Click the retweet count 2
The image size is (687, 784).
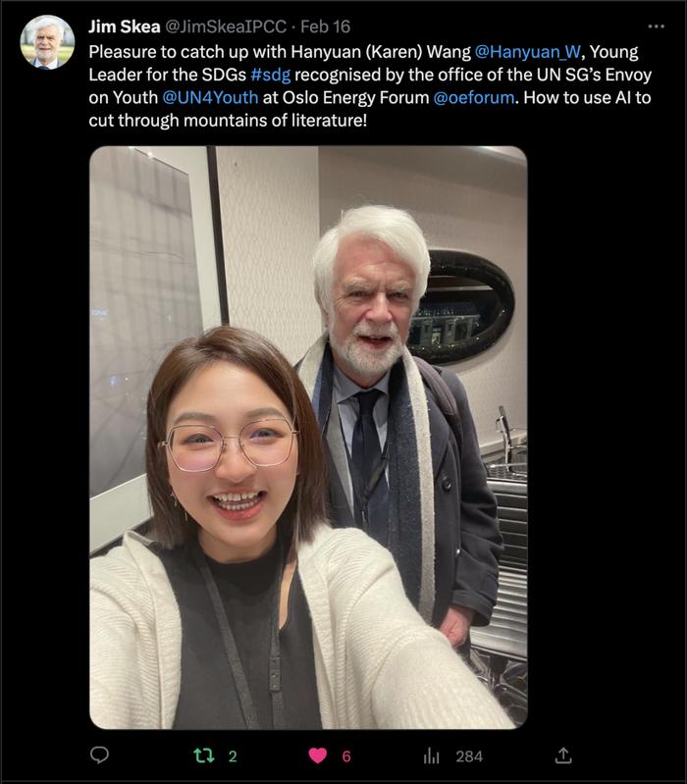(x=233, y=756)
